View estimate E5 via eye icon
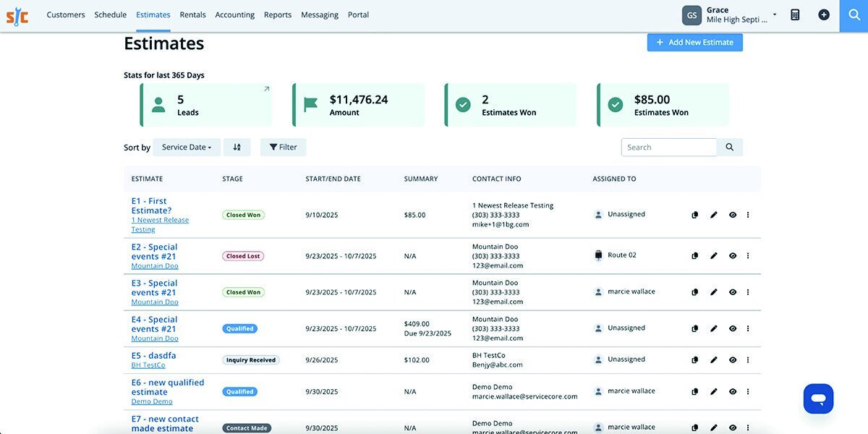Viewport: 868px width, 434px height. tap(733, 359)
